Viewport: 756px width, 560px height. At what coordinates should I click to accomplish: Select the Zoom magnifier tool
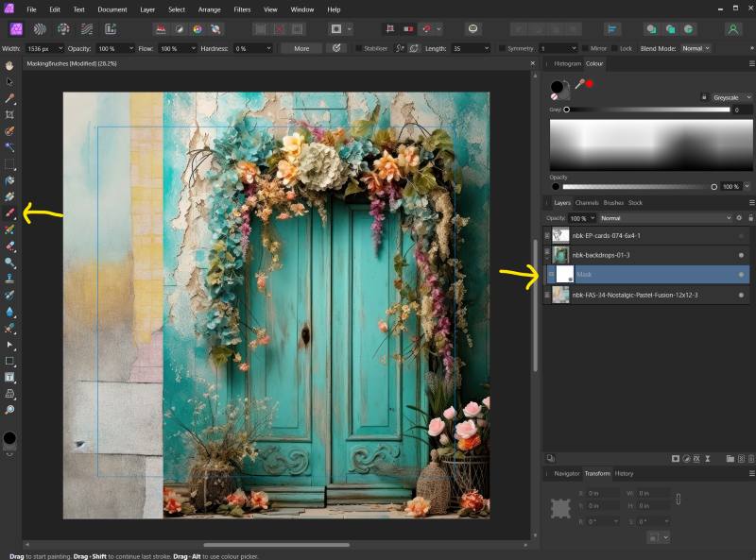tap(9, 410)
